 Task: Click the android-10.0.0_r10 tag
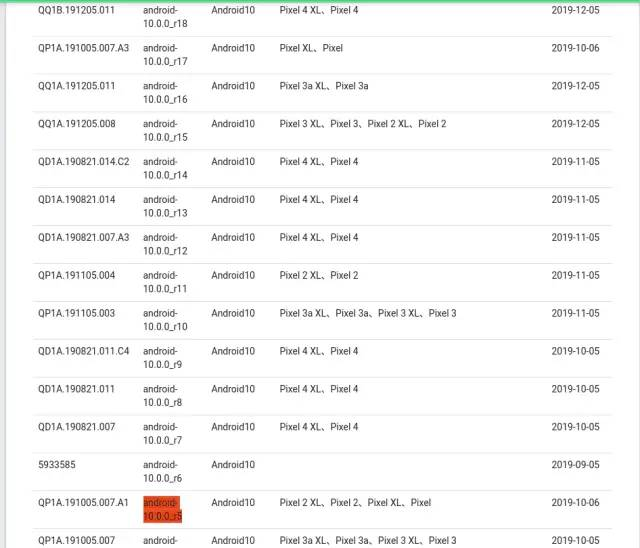click(165, 320)
